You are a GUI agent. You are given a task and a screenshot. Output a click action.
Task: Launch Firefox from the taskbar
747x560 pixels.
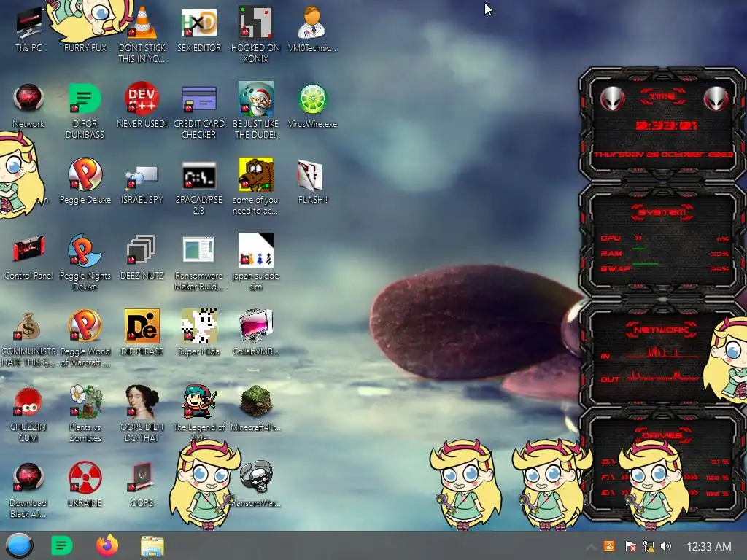[x=107, y=545]
